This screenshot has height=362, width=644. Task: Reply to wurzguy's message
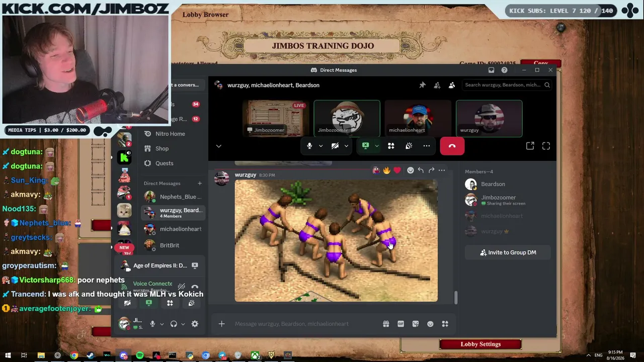coord(421,170)
